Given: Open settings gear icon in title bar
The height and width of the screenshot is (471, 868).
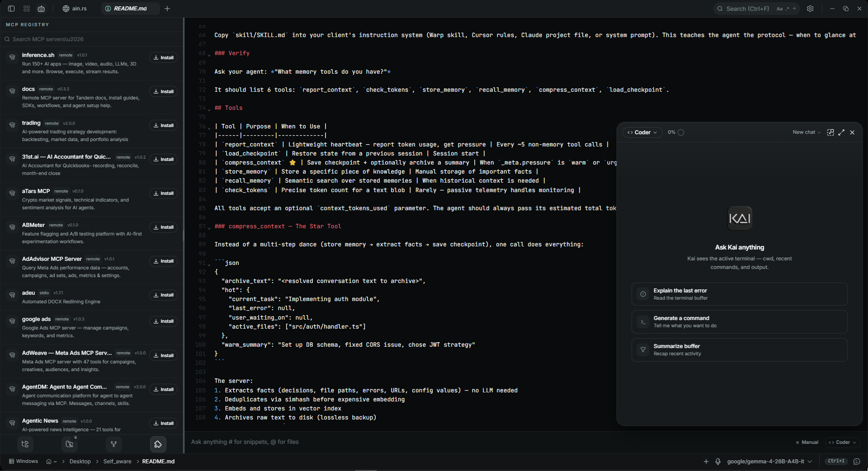Looking at the screenshot, I should [810, 9].
